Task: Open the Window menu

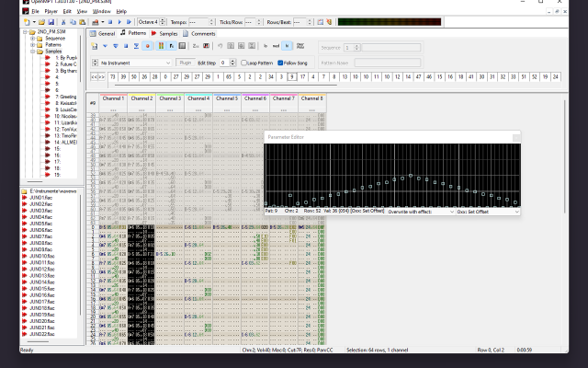Action: [x=101, y=11]
